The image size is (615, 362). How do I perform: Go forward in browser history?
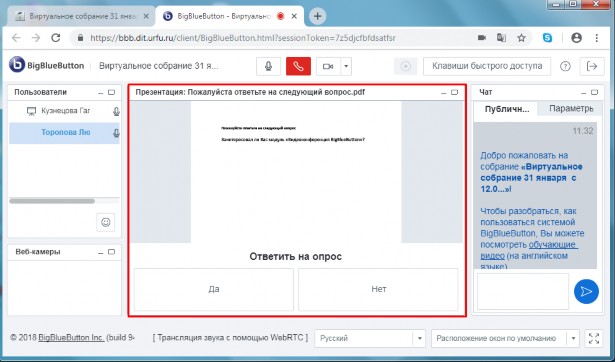[36, 38]
